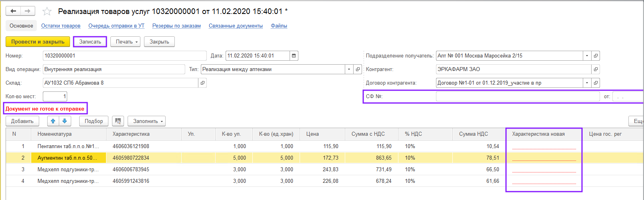The image size is (644, 200).
Task: Expand the Тип dropdown list
Action: (349, 69)
